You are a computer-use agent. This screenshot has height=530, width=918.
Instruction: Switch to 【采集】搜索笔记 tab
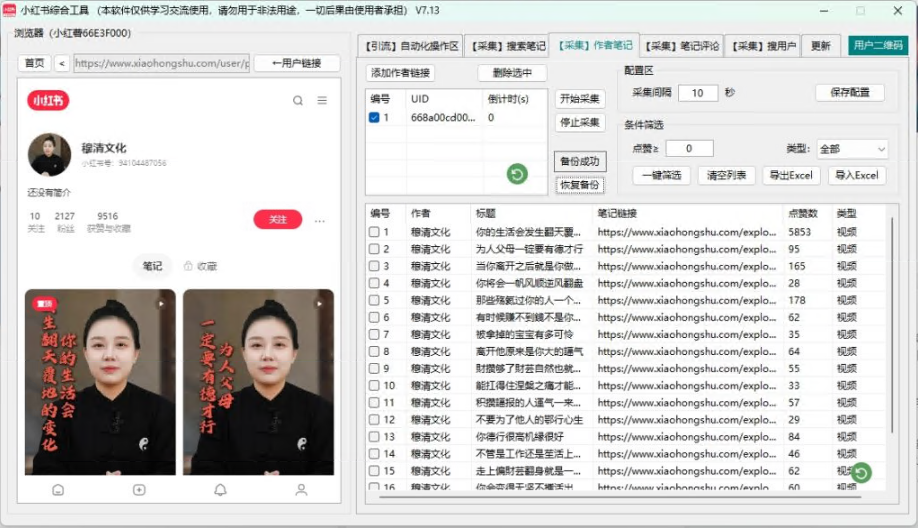coord(507,46)
